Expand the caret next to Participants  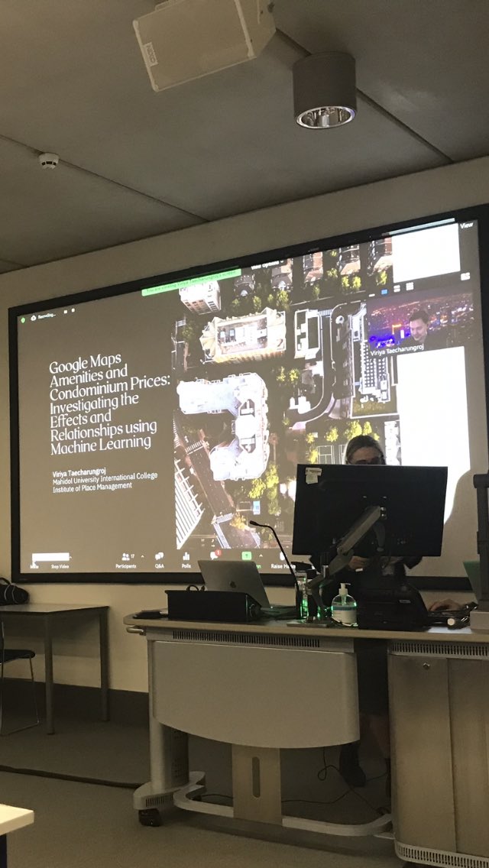tap(142, 555)
